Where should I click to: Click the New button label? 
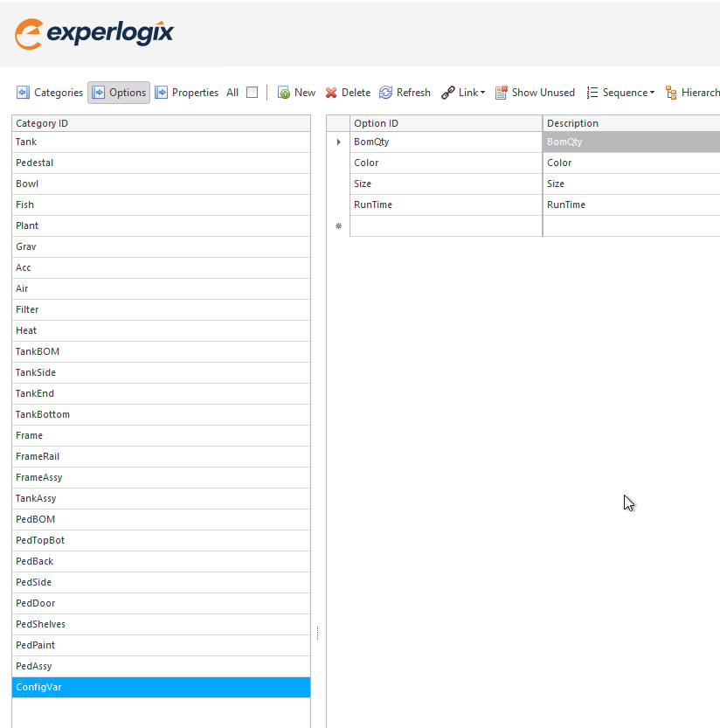click(x=305, y=93)
